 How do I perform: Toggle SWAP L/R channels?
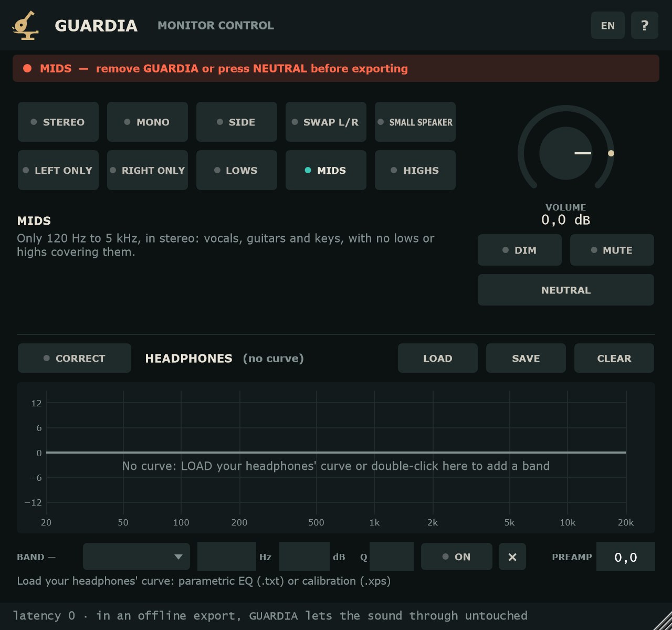coord(326,122)
